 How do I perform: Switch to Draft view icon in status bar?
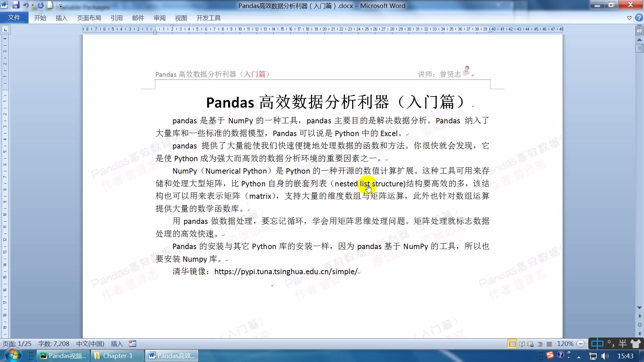pos(549,344)
